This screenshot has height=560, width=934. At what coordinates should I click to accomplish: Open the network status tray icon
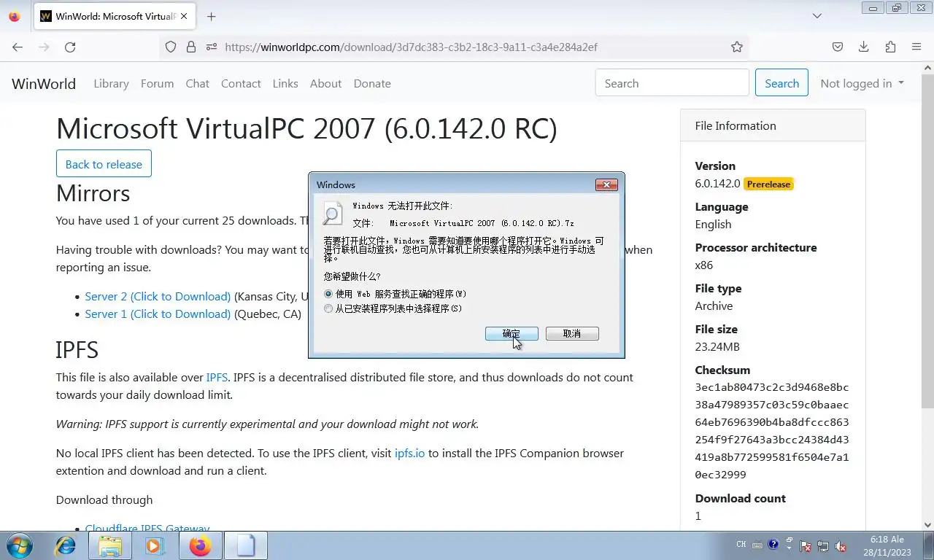[x=823, y=546]
